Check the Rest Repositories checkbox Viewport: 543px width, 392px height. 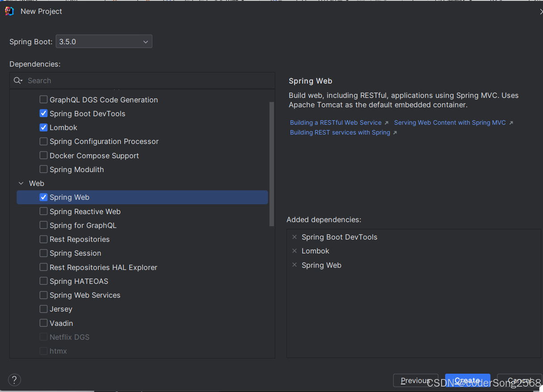(43, 239)
